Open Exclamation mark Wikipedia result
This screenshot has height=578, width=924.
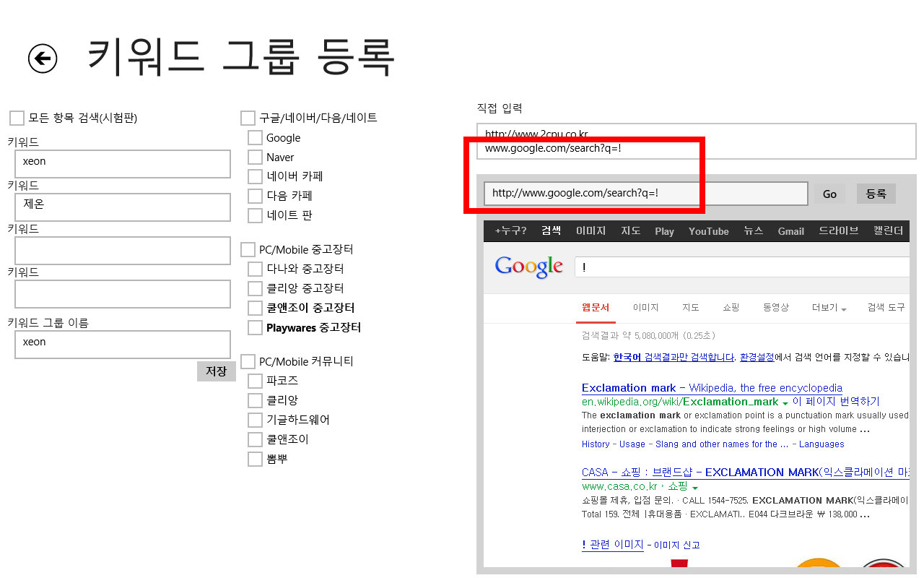point(712,388)
